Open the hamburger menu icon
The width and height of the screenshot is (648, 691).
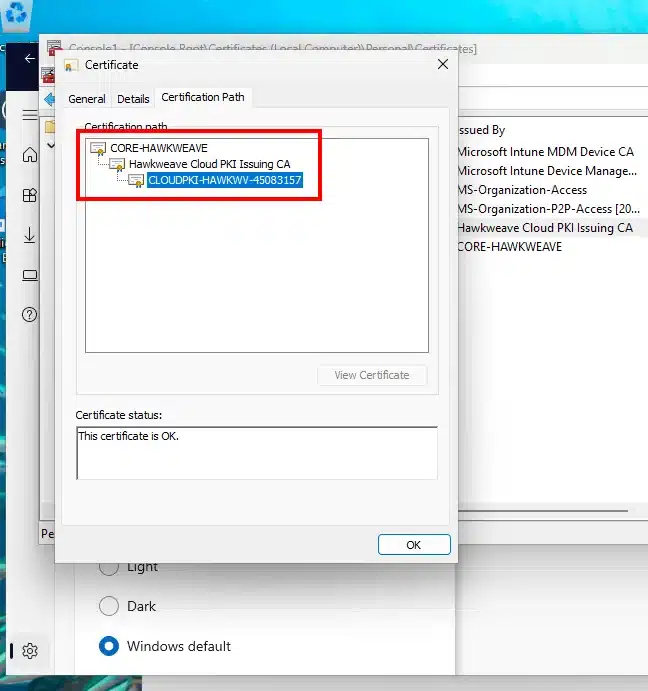coord(30,115)
